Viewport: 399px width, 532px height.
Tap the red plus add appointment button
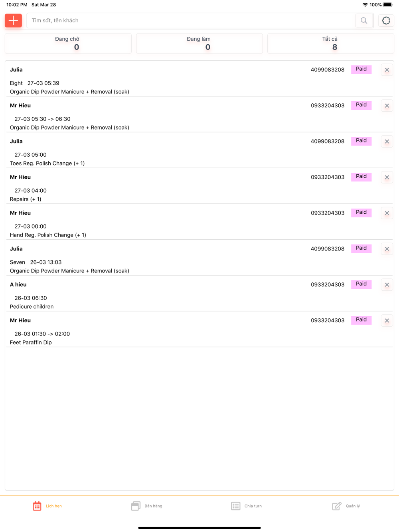pyautogui.click(x=13, y=20)
